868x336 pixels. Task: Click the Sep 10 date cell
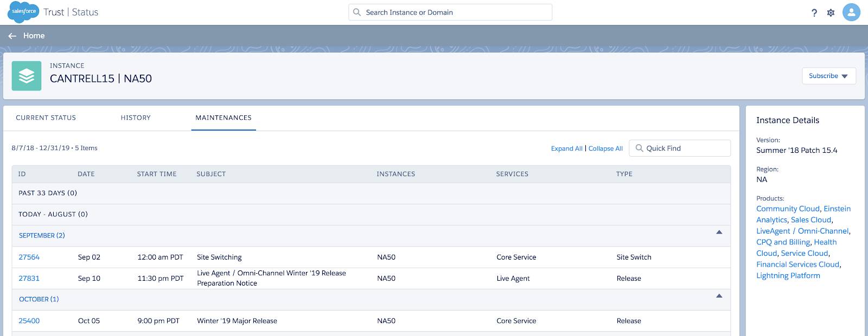point(89,278)
